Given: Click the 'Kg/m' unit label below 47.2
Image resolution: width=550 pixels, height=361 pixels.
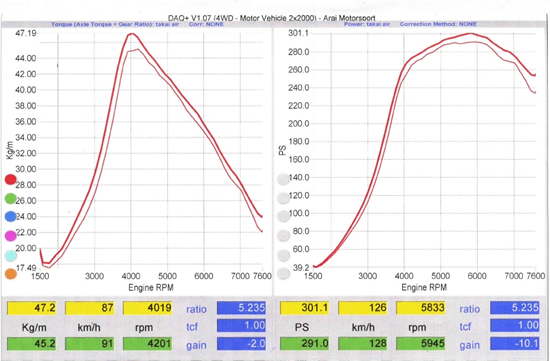Looking at the screenshot, I should tap(34, 328).
